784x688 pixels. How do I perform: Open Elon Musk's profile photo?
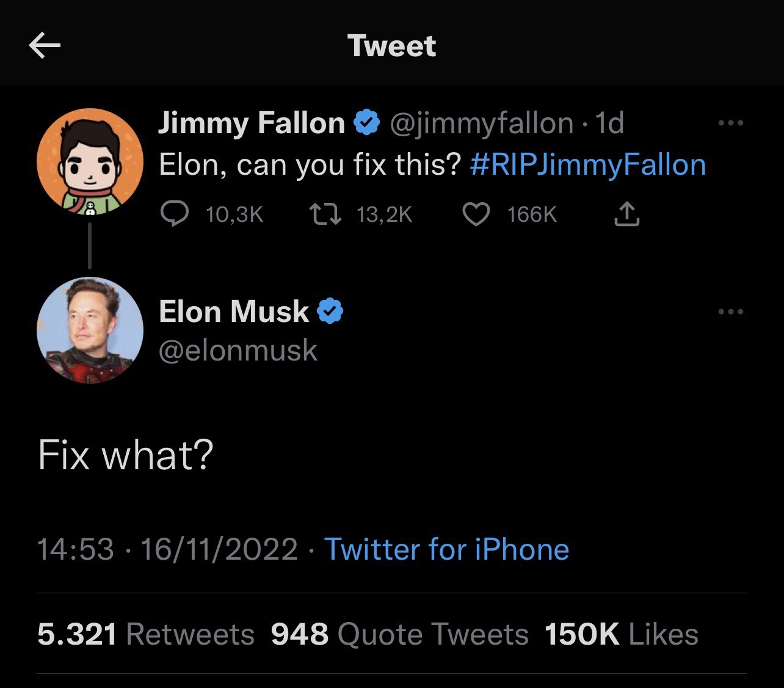coord(90,330)
